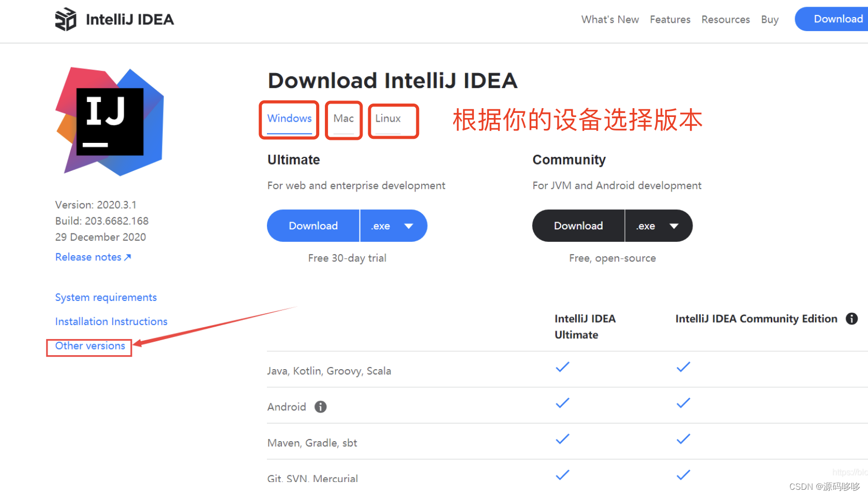Click info icon next to Android
Image resolution: width=868 pixels, height=496 pixels.
click(x=321, y=407)
